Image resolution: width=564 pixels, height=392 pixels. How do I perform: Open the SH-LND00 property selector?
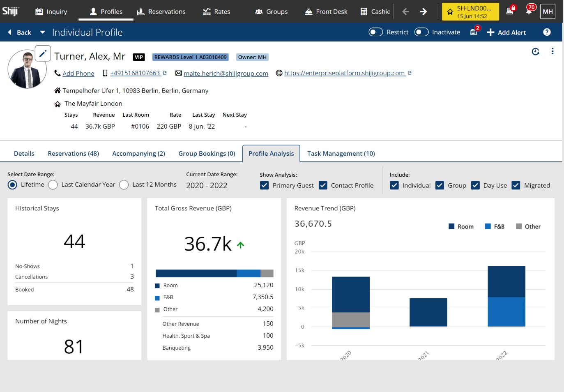(x=470, y=12)
